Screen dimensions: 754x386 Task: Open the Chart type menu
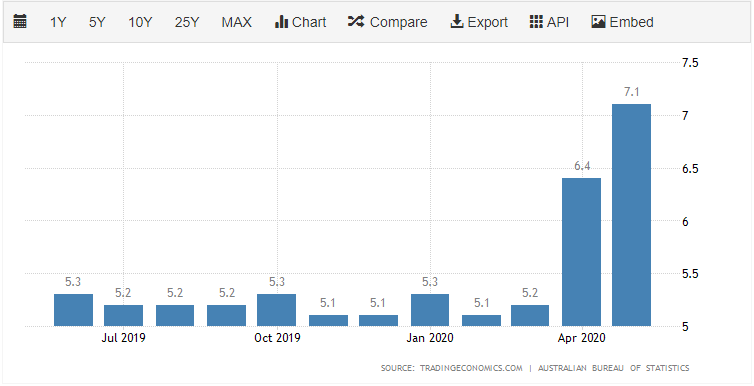(x=301, y=22)
